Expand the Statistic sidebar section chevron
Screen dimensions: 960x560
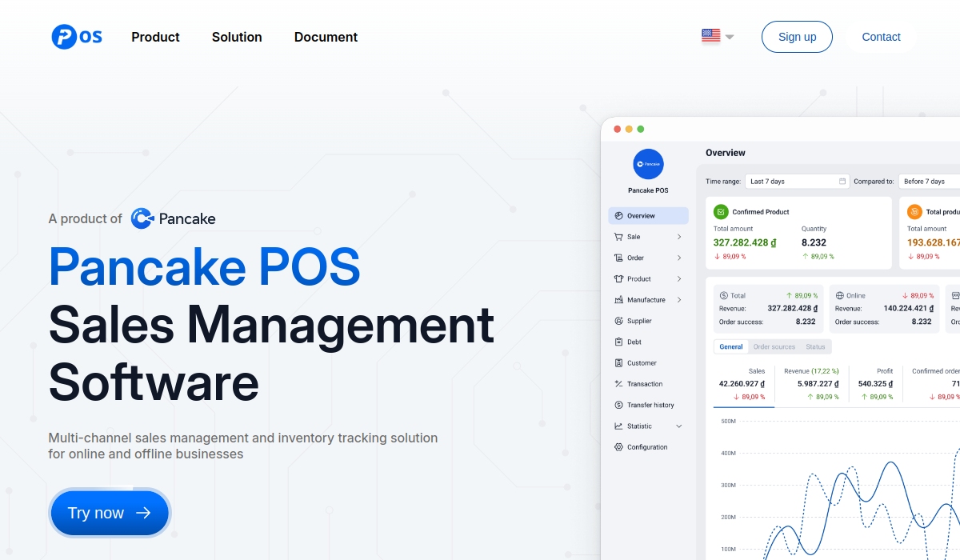pyautogui.click(x=679, y=426)
